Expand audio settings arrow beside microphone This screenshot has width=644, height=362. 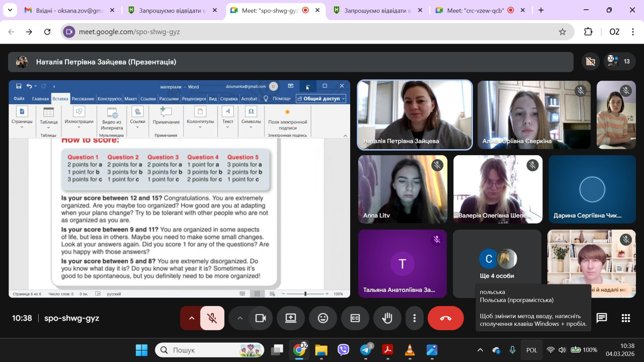(x=192, y=318)
